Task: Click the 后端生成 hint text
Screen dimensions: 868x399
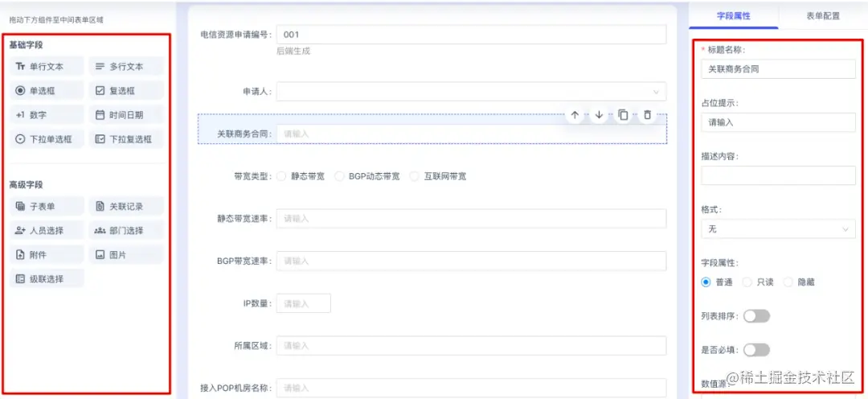Action: pyautogui.click(x=293, y=51)
